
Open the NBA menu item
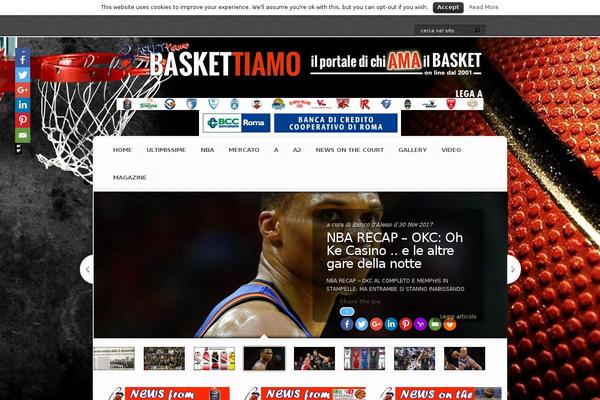207,150
